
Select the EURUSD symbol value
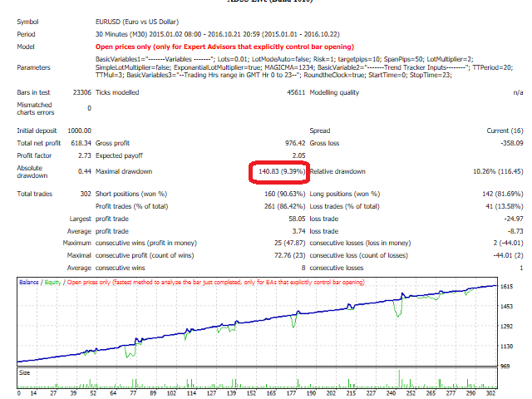pos(137,22)
